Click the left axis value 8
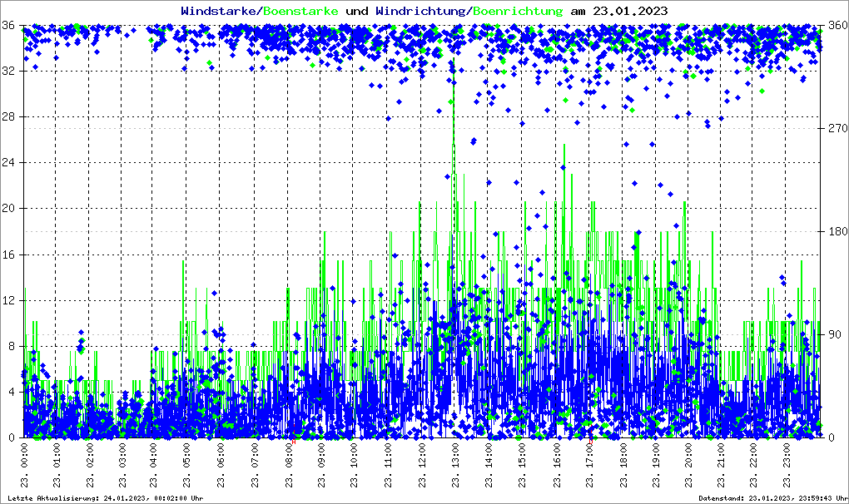Viewport: 849px width, 504px height. pyautogui.click(x=12, y=346)
